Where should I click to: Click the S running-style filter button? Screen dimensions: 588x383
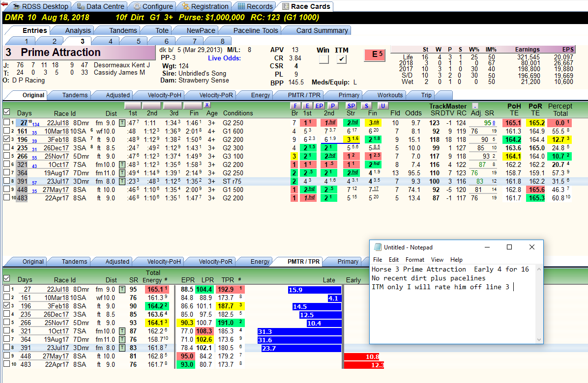tap(366, 106)
